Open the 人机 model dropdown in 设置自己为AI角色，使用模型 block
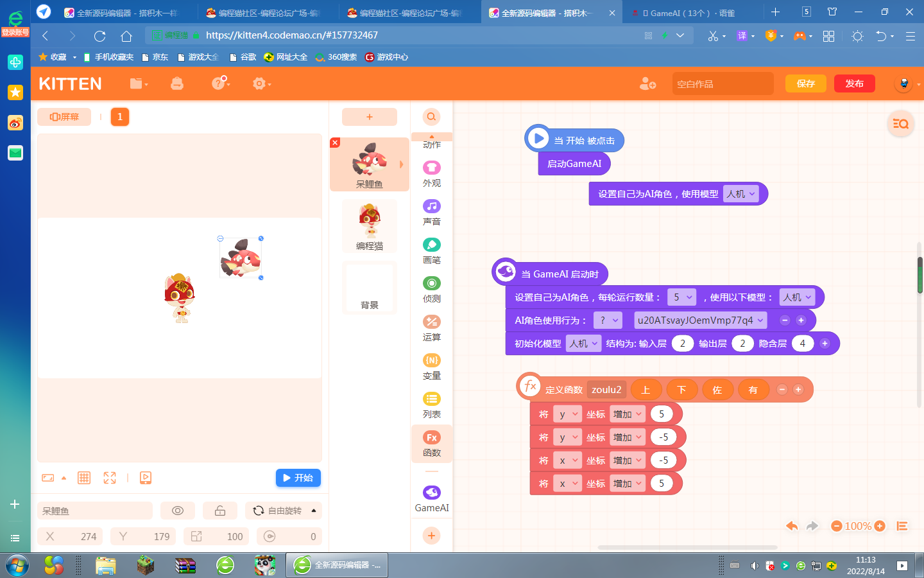The width and height of the screenshot is (924, 578). (740, 193)
